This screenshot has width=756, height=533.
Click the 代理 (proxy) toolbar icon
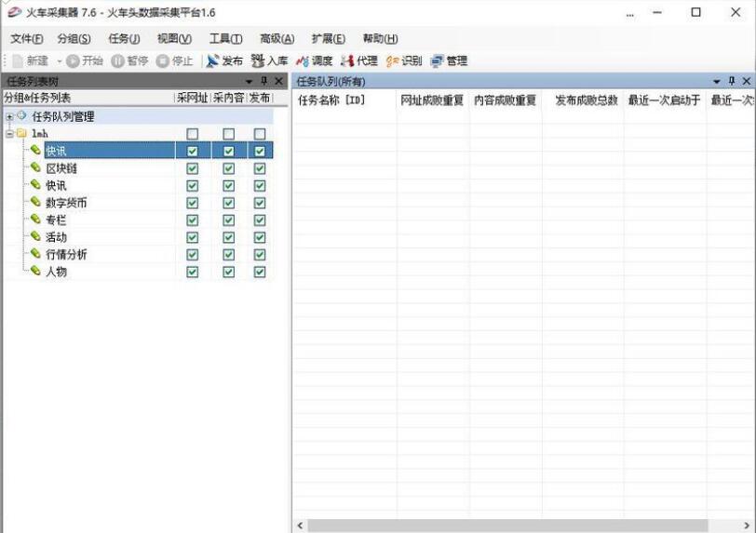click(x=358, y=61)
